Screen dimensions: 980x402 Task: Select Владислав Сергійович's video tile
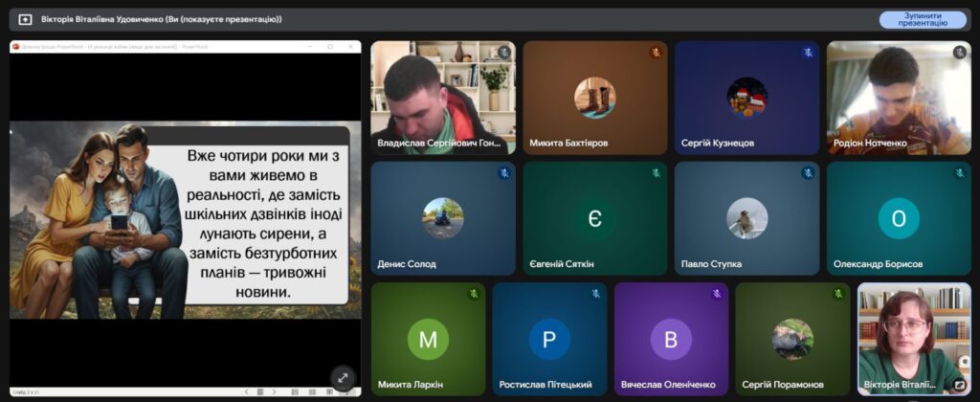coord(442,97)
